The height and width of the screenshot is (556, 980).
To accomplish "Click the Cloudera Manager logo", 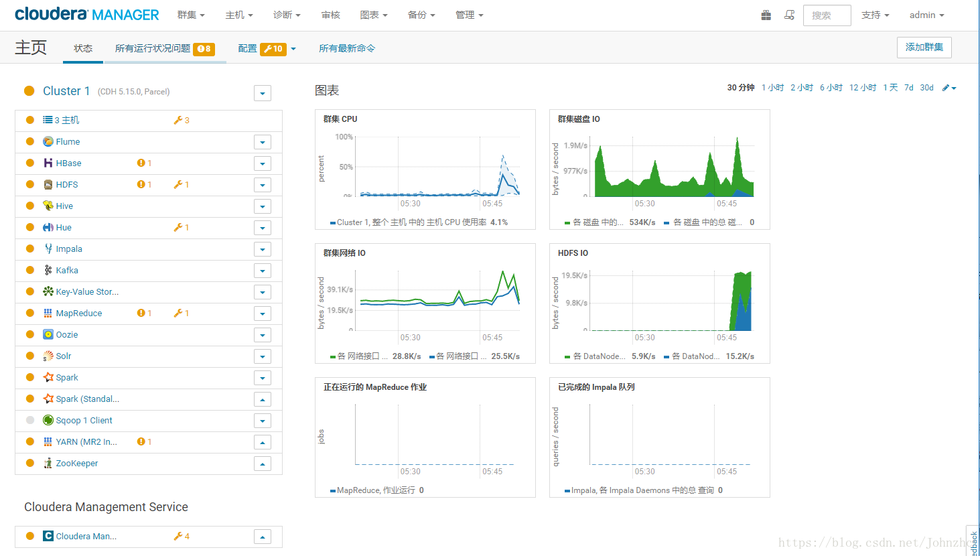I will pos(87,14).
